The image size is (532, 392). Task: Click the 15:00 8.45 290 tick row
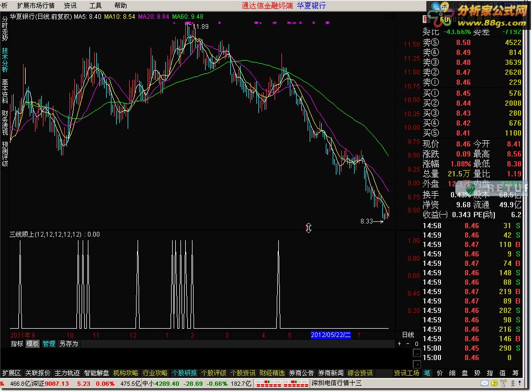click(472, 348)
